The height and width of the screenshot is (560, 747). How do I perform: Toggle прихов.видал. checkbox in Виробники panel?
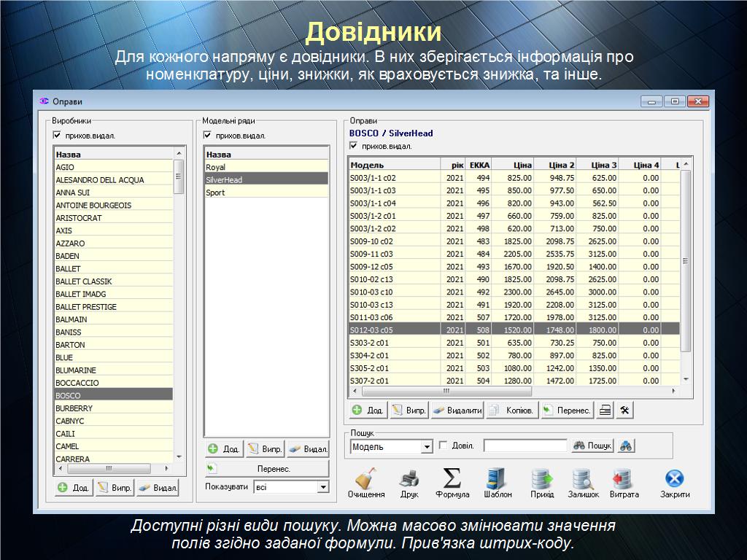[57, 135]
